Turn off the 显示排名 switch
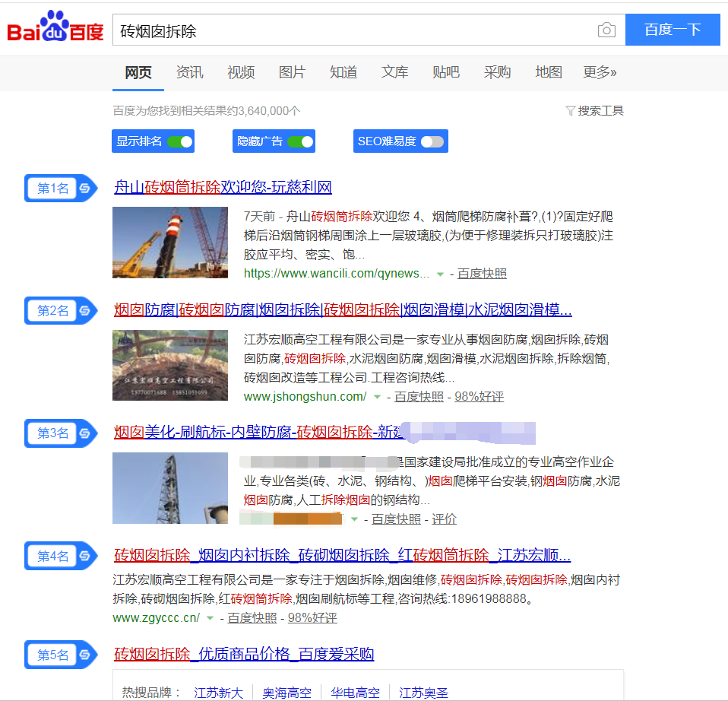 [x=180, y=141]
